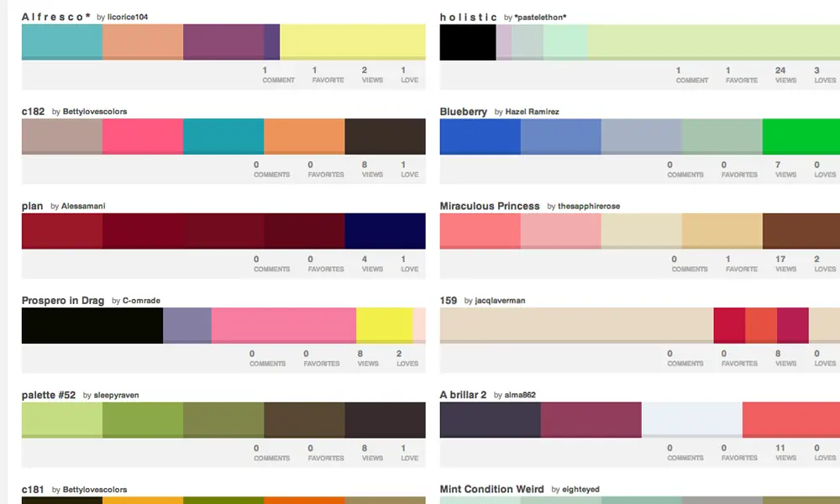
Task: Open the holistic palette title
Action: coord(468,17)
